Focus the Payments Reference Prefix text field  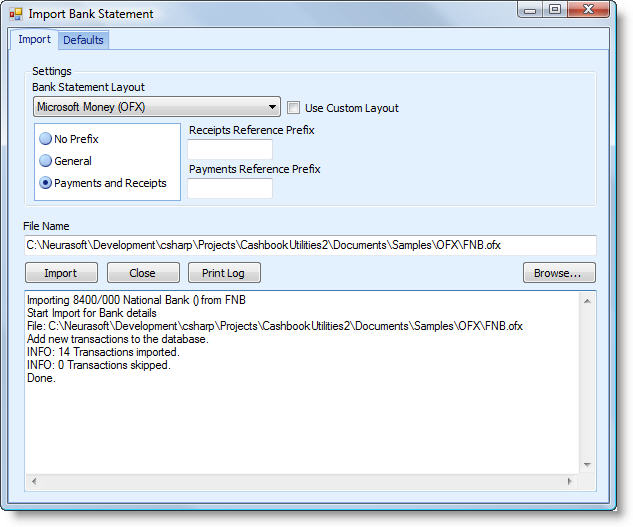pyautogui.click(x=230, y=188)
